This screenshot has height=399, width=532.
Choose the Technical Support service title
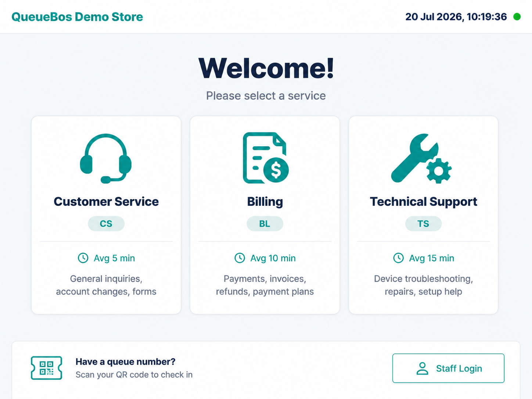[x=423, y=201]
